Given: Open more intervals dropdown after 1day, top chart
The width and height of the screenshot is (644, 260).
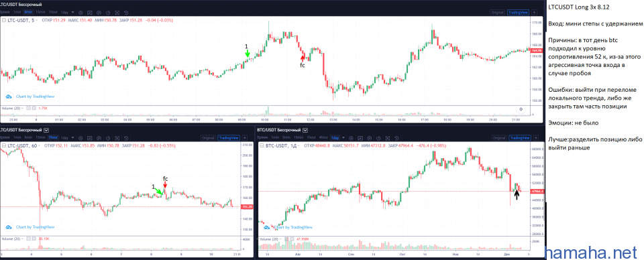Looking at the screenshot, I should pos(72,12).
